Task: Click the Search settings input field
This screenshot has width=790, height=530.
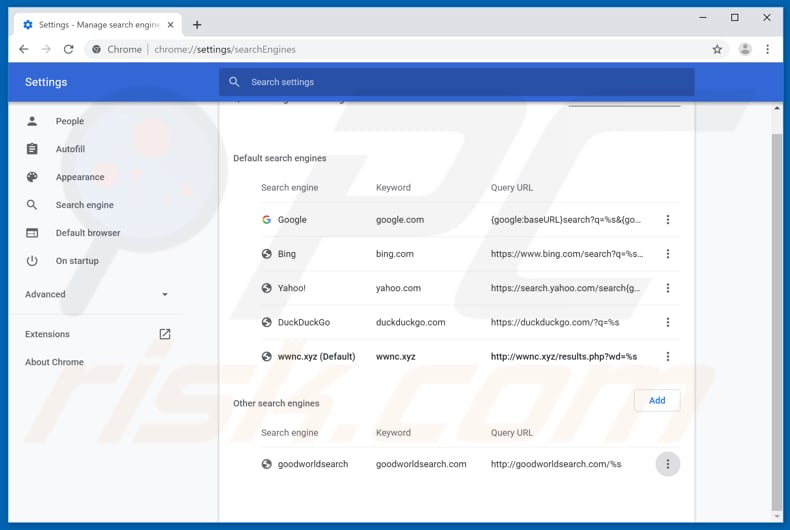Action: [x=456, y=82]
